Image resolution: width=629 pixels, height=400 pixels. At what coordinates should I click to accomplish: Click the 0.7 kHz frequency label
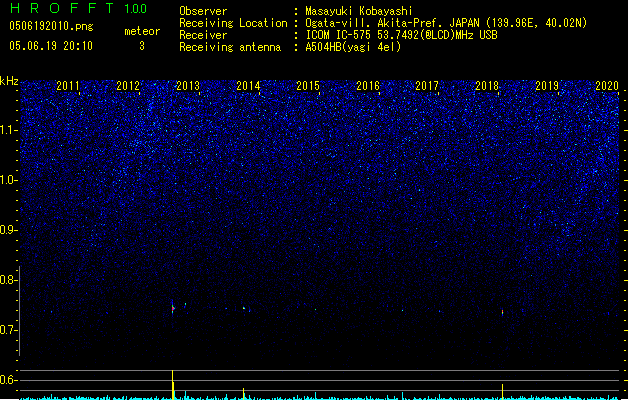tap(8, 330)
